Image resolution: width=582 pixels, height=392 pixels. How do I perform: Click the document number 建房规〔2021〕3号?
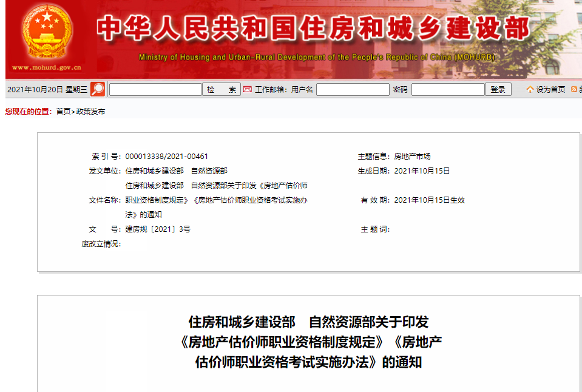click(x=158, y=229)
